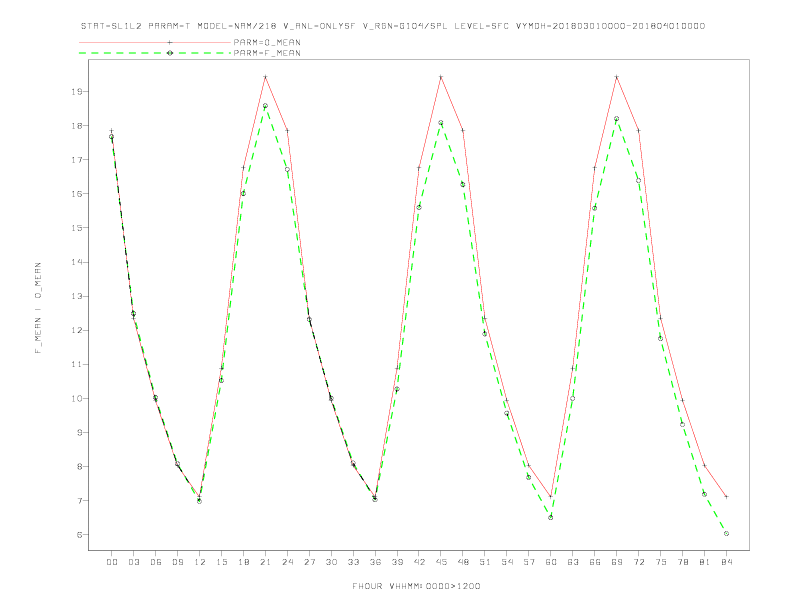Screen dimensions: 792x612
Task: Select the O_MEAN peak marker at hour 21
Action: coord(265,77)
